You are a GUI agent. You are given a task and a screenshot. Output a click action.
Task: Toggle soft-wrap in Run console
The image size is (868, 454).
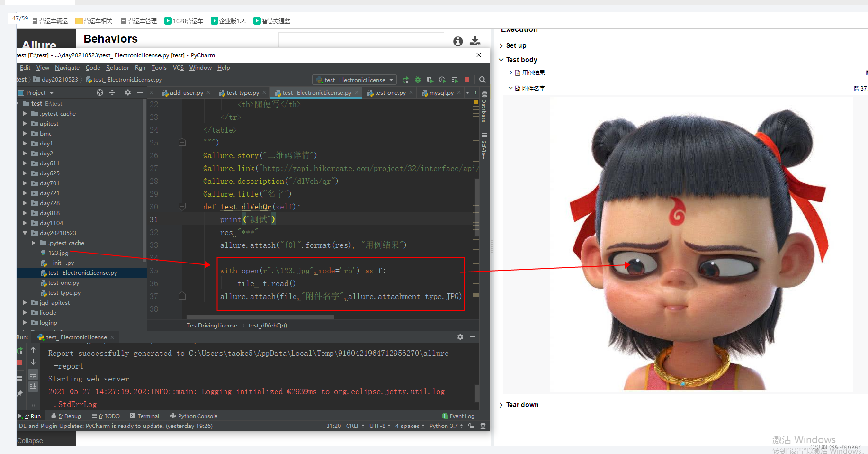[33, 374]
